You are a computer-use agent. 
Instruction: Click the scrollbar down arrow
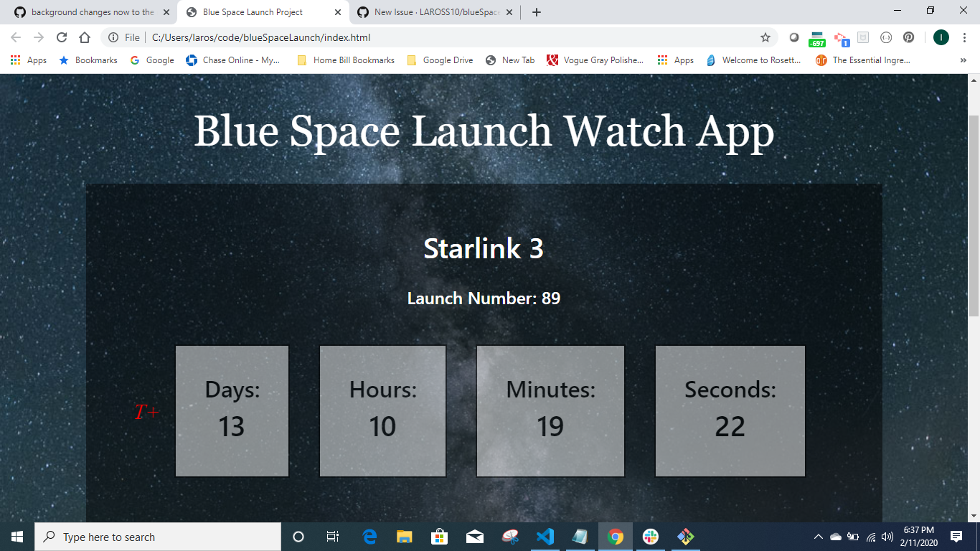974,516
